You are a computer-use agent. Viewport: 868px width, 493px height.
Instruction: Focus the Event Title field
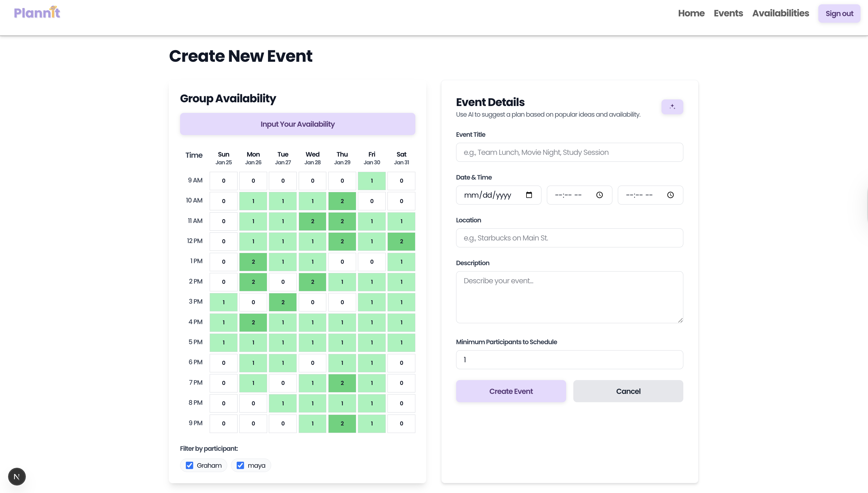point(569,152)
